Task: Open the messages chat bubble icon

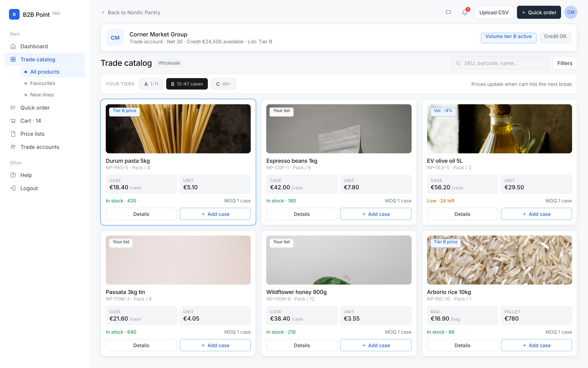Action: point(448,12)
